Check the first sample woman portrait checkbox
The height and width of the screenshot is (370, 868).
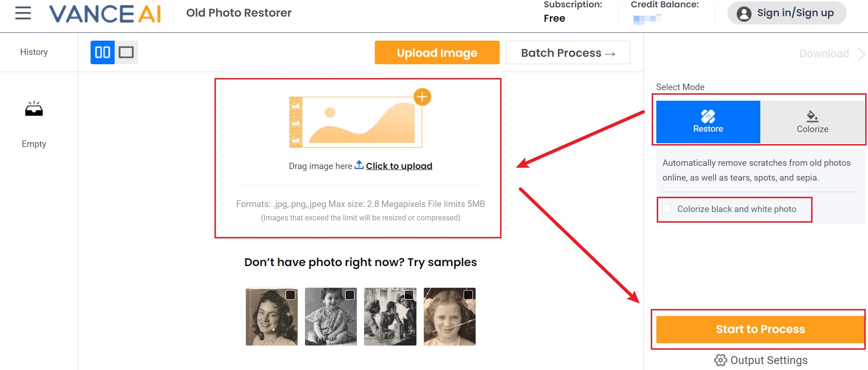click(x=290, y=295)
